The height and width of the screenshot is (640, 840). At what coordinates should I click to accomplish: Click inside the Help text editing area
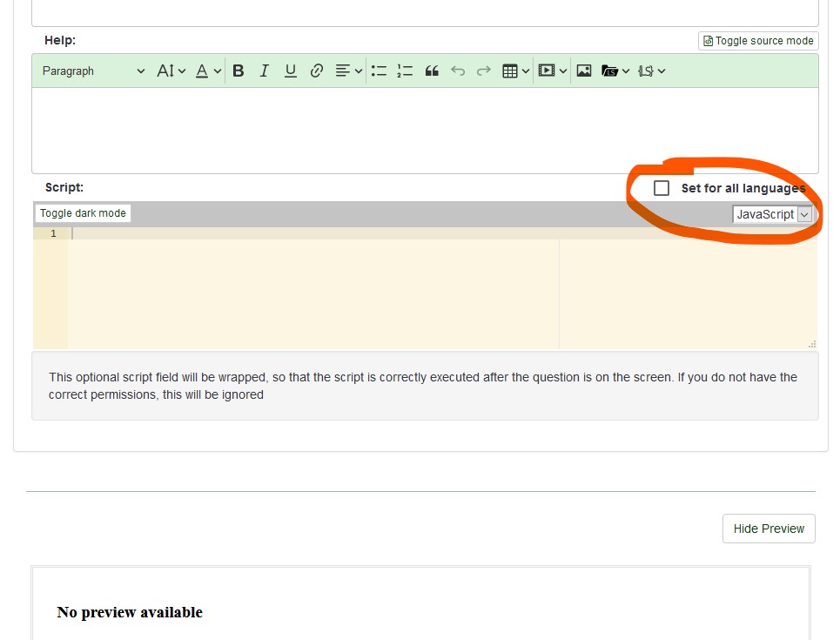(x=426, y=131)
